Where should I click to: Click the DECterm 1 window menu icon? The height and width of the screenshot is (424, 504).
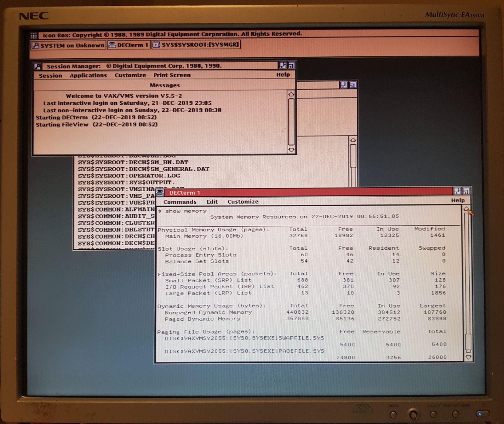click(160, 193)
